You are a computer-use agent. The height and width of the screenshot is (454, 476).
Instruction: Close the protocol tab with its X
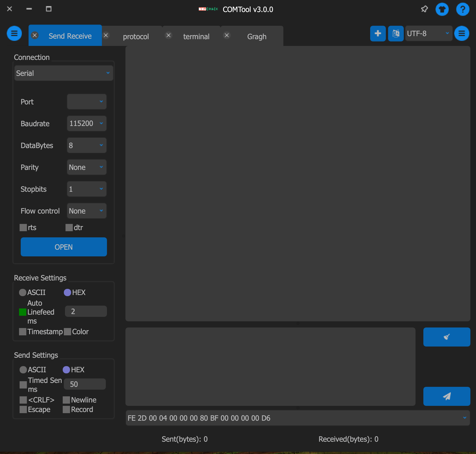tap(106, 35)
